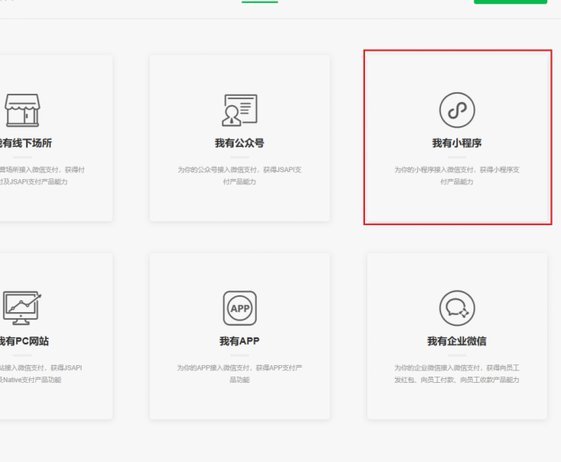Click the offline venue payment description text

pos(42,175)
